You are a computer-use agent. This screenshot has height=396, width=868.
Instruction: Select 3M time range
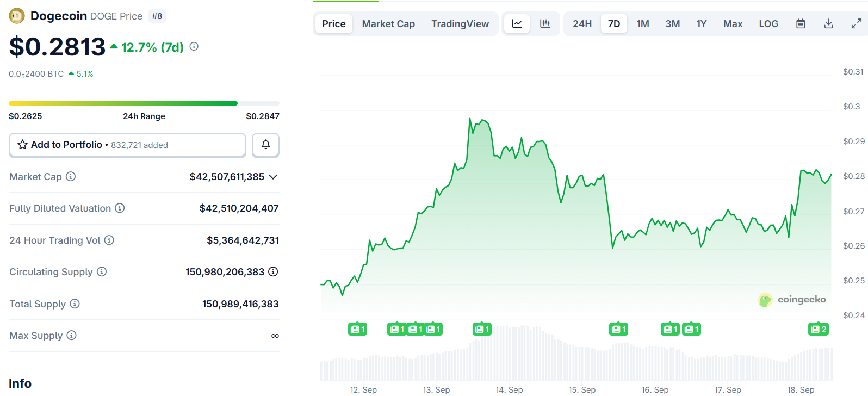coord(673,24)
